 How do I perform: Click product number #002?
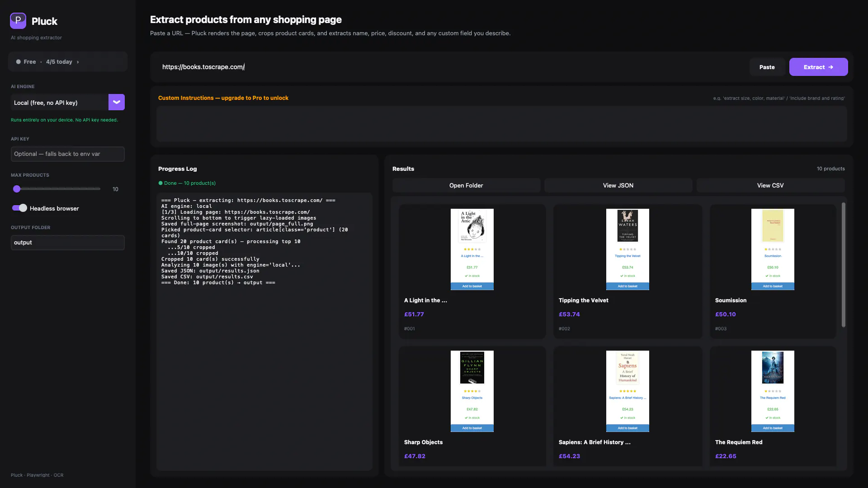(564, 328)
